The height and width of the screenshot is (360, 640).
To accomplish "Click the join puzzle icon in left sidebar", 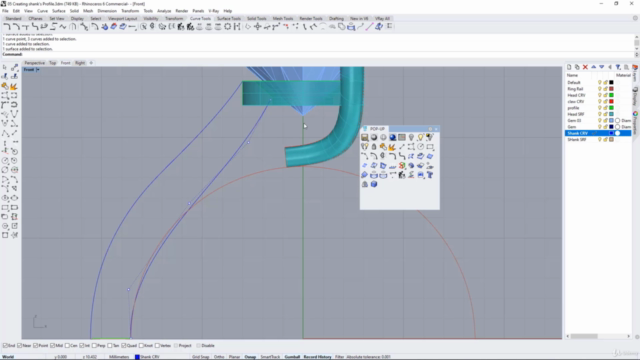I will coord(5,86).
